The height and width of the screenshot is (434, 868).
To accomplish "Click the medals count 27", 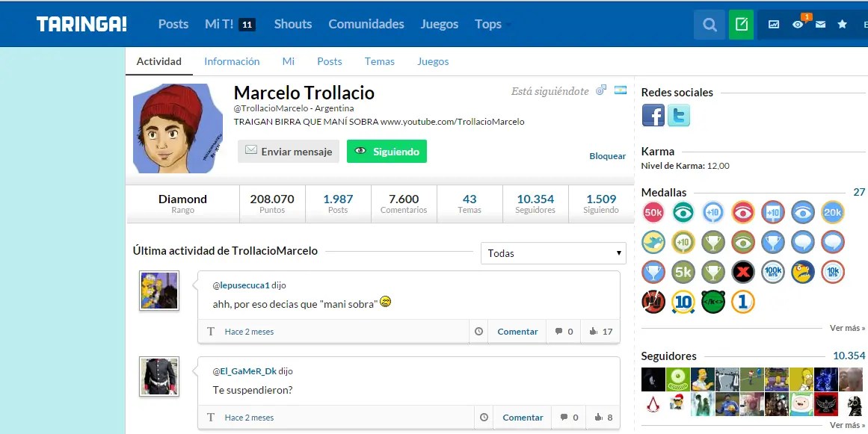I will point(858,192).
